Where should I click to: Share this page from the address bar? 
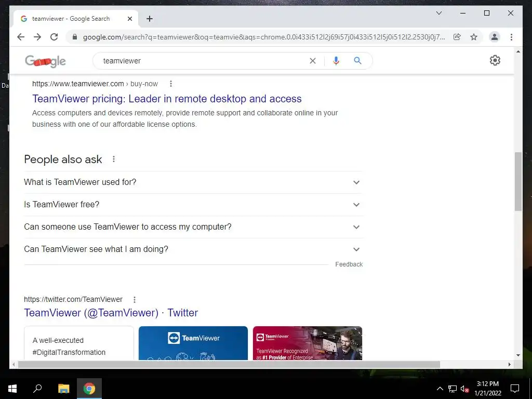pyautogui.click(x=457, y=37)
